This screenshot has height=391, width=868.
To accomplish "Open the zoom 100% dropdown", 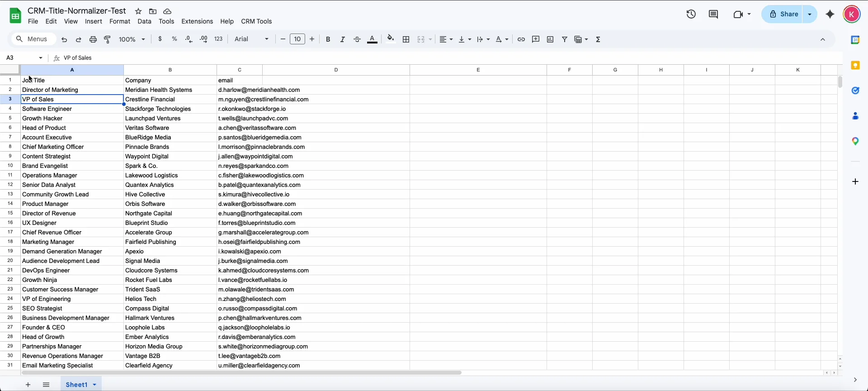I will click(x=132, y=39).
